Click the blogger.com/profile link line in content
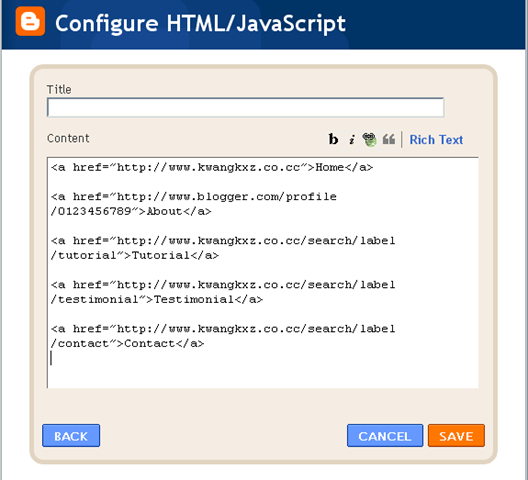The height and width of the screenshot is (480, 528). 194,197
